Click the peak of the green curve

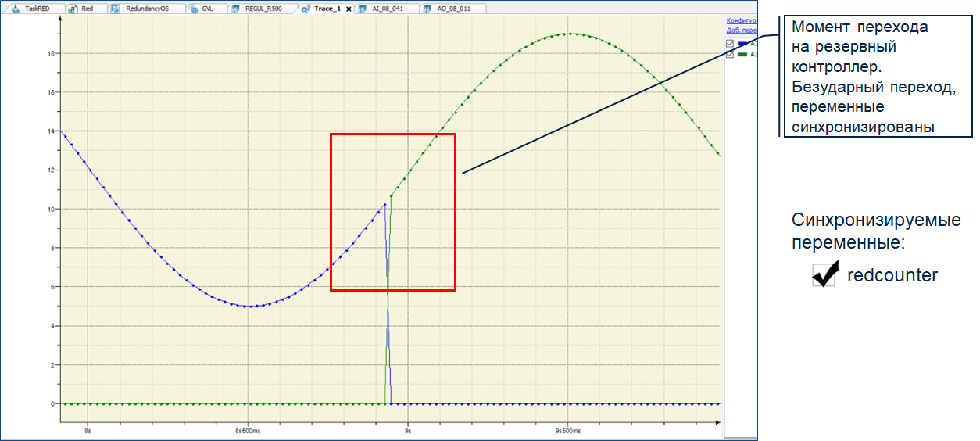570,34
